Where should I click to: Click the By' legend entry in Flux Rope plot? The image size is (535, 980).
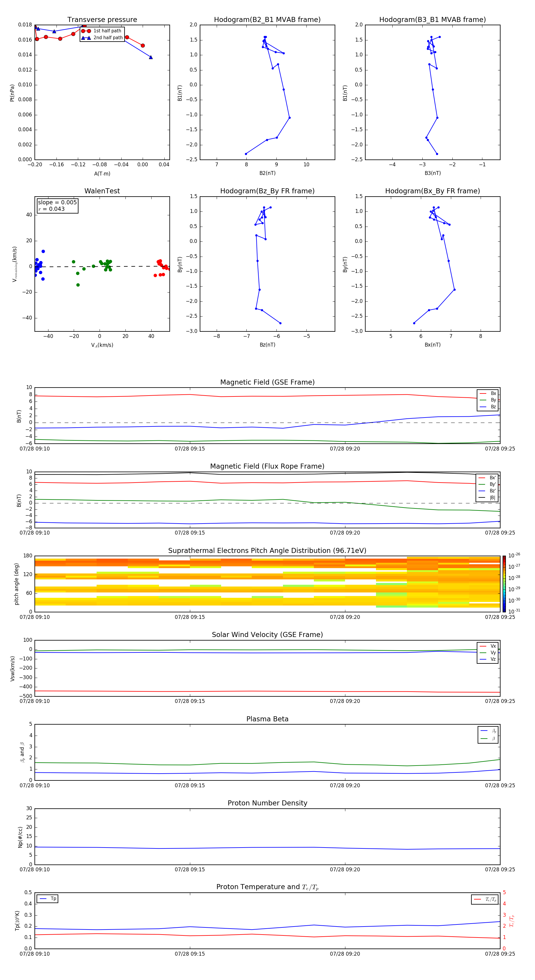[487, 484]
